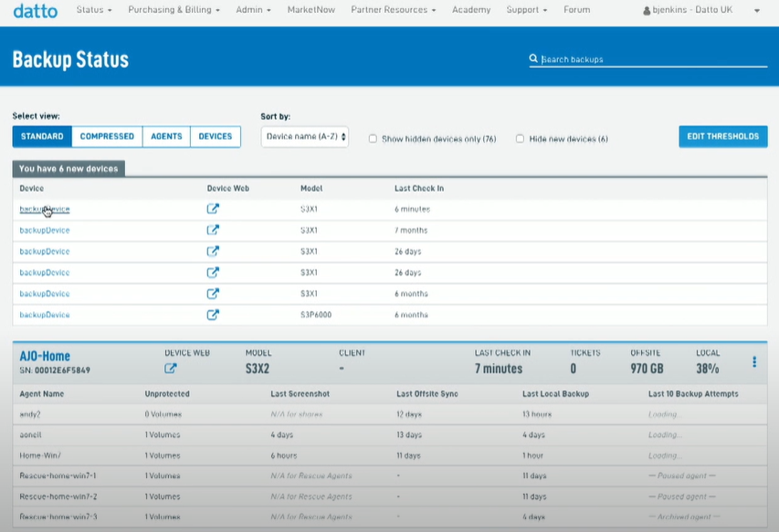Click the SN: 00012E6F5849 serial number

[55, 370]
